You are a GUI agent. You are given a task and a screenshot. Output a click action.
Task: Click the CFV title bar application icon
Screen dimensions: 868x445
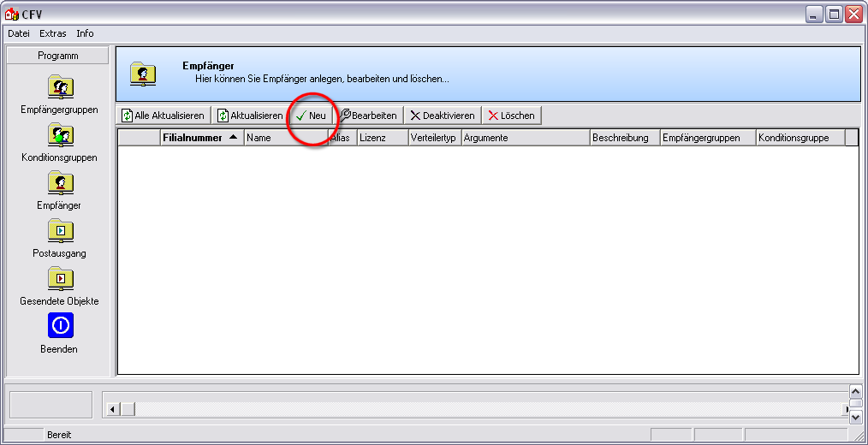11,15
